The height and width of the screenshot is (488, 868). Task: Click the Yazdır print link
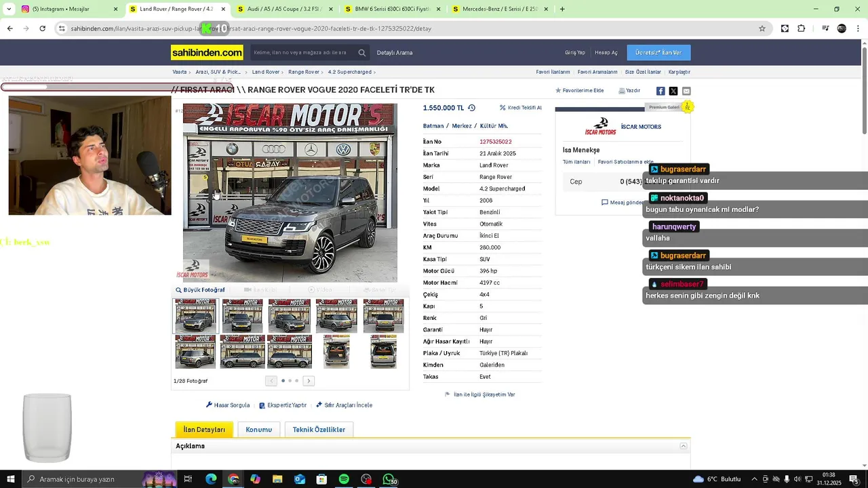pyautogui.click(x=629, y=91)
